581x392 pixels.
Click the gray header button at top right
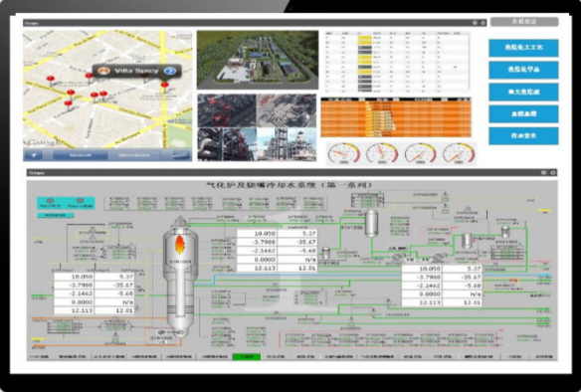pos(524,22)
